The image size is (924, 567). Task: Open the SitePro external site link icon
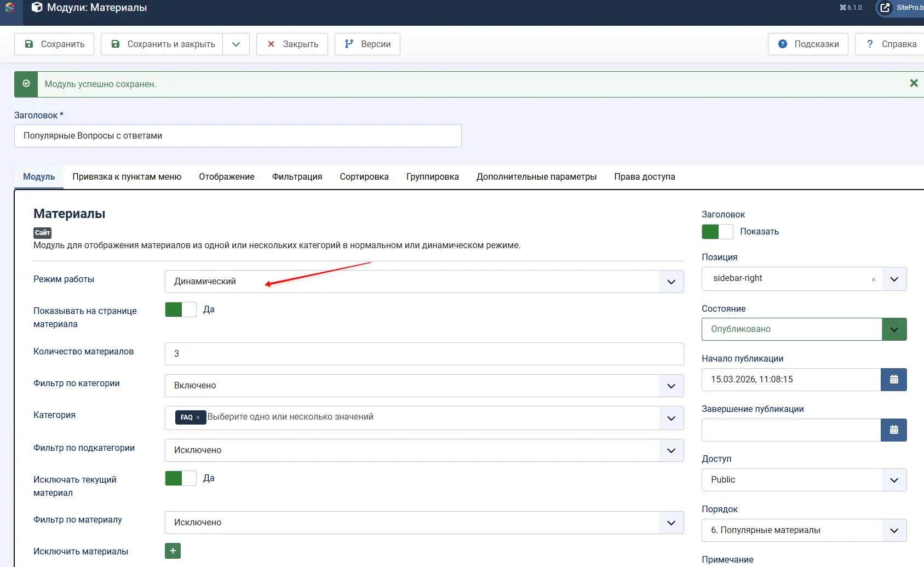[x=885, y=8]
